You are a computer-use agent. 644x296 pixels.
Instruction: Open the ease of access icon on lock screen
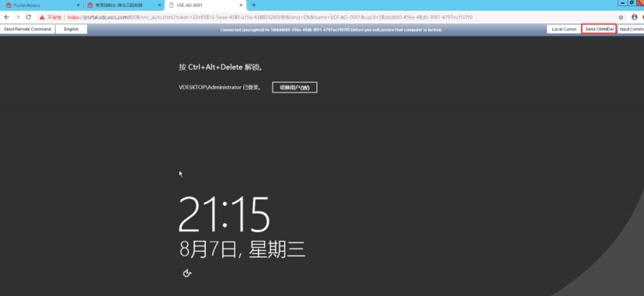(x=187, y=273)
